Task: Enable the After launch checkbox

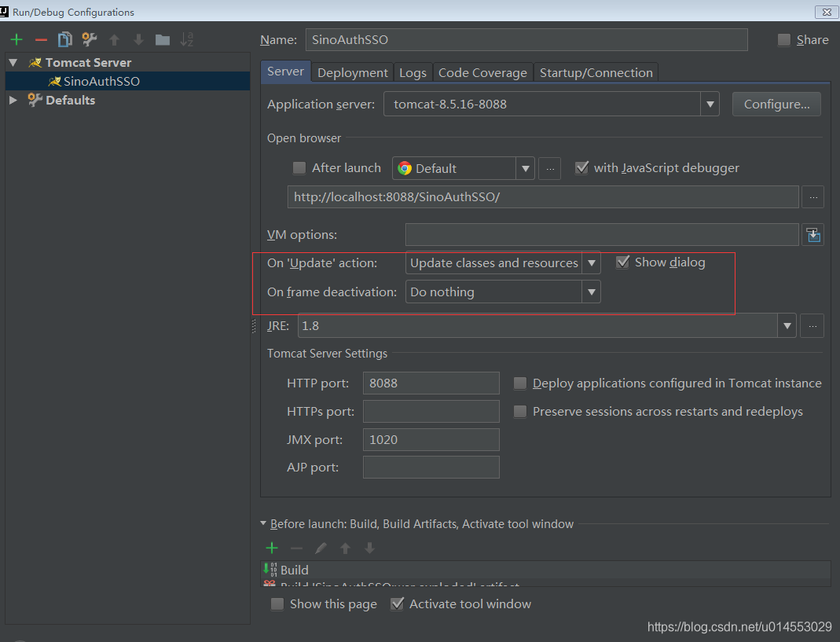Action: pyautogui.click(x=299, y=168)
